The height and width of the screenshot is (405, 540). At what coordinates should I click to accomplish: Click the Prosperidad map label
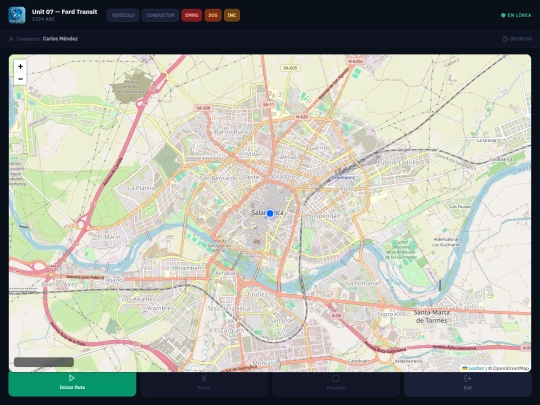[323, 216]
